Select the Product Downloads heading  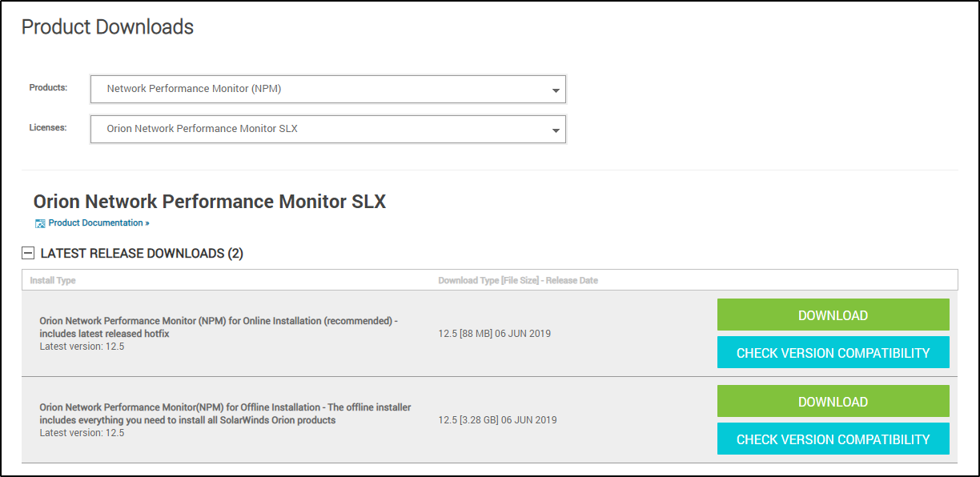coord(107,27)
